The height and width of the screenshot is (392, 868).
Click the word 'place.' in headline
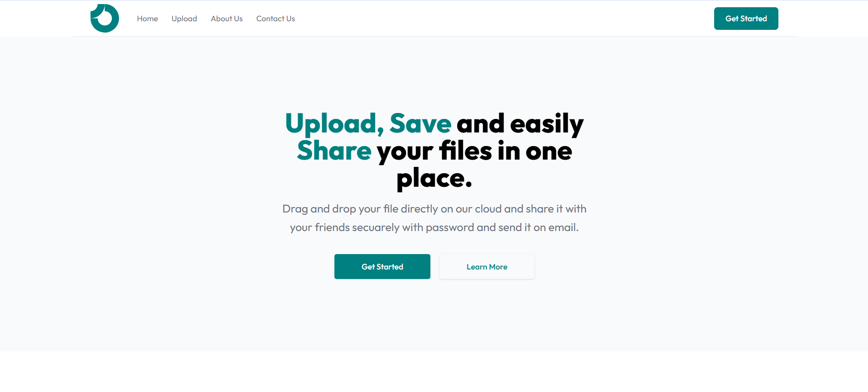pyautogui.click(x=434, y=179)
